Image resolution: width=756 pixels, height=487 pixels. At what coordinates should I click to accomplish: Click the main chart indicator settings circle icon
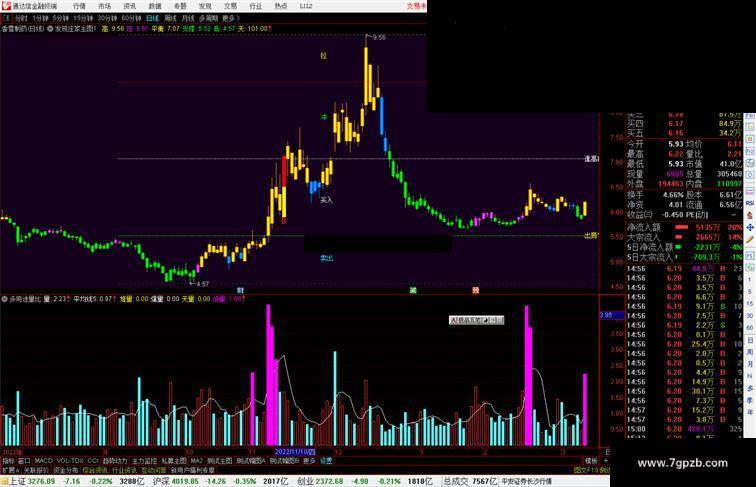pyautogui.click(x=50, y=29)
